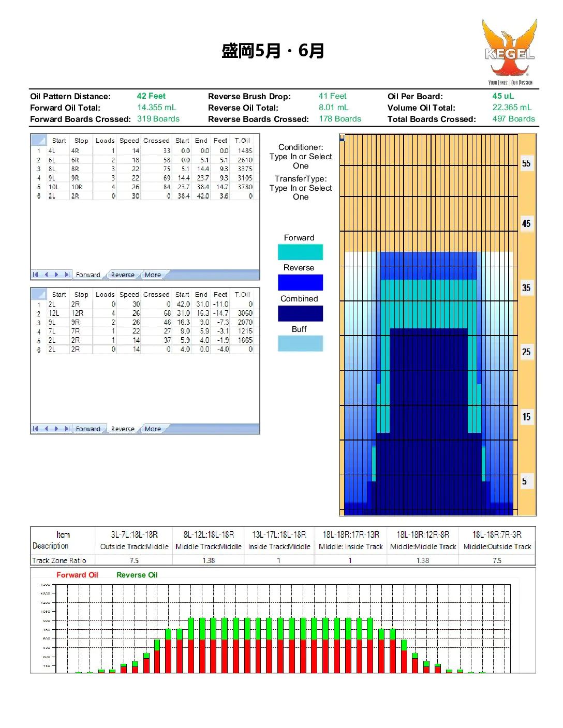
Task: Select the Combined dark navy color swatch
Action: click(300, 313)
